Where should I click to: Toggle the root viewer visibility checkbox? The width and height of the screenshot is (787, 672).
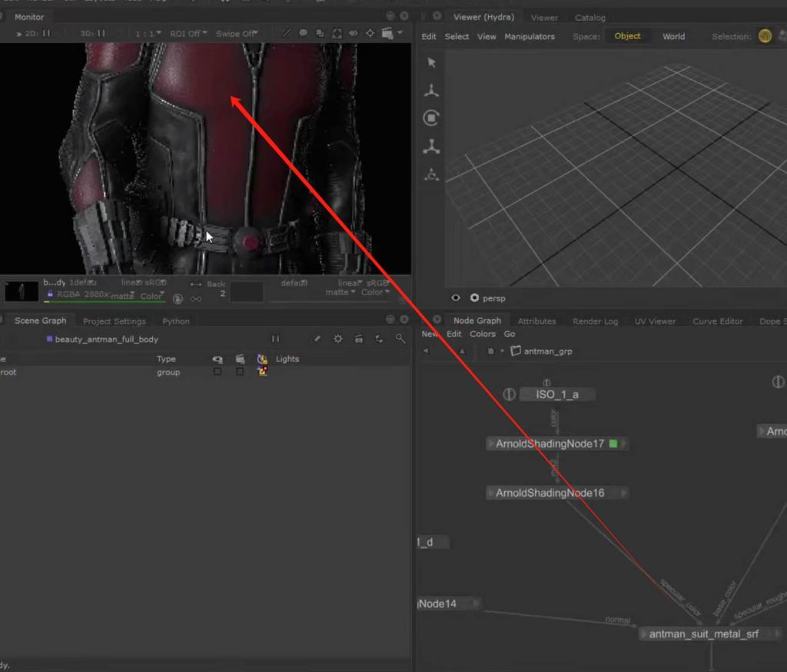218,372
